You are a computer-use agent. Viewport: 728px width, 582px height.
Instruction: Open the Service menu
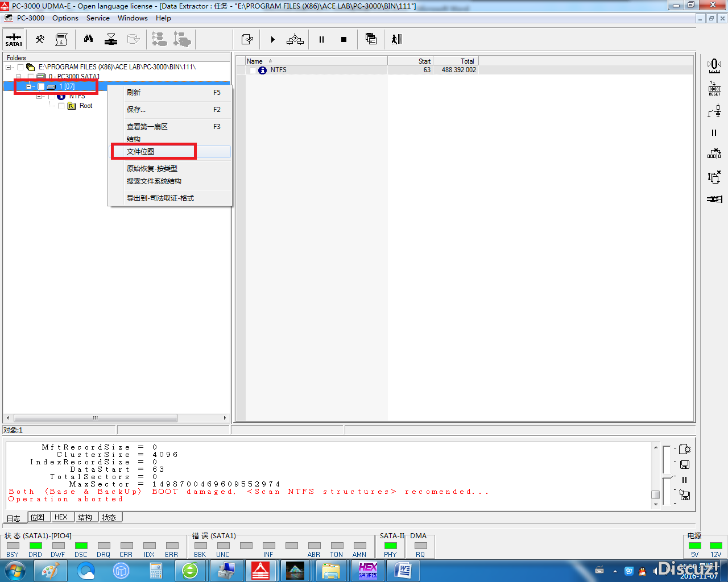(98, 18)
